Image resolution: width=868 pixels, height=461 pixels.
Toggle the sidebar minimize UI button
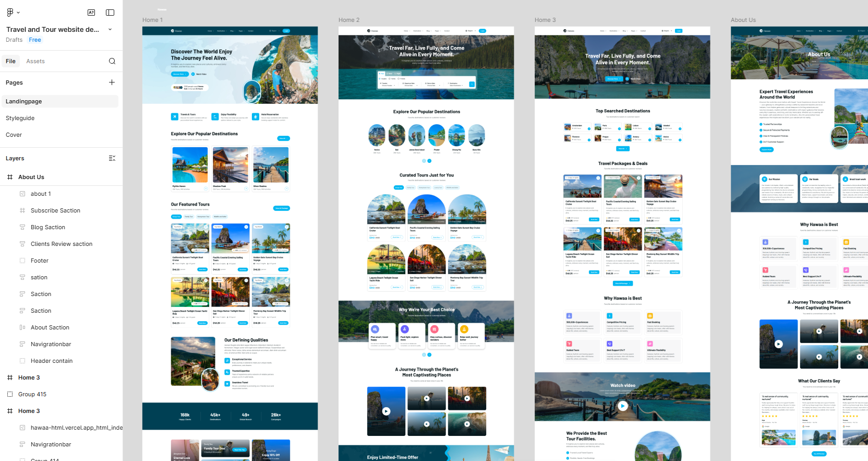coord(110,13)
